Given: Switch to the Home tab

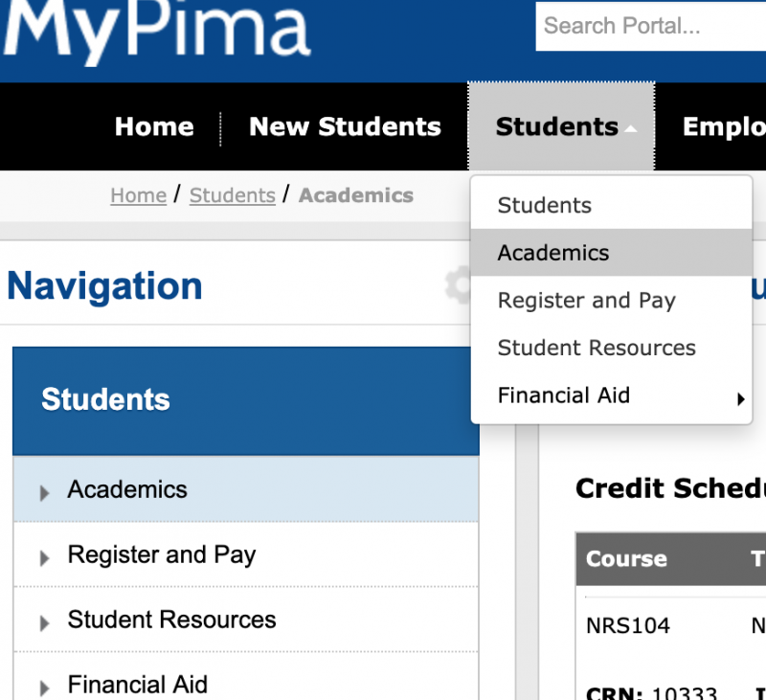Looking at the screenshot, I should pos(153,126).
